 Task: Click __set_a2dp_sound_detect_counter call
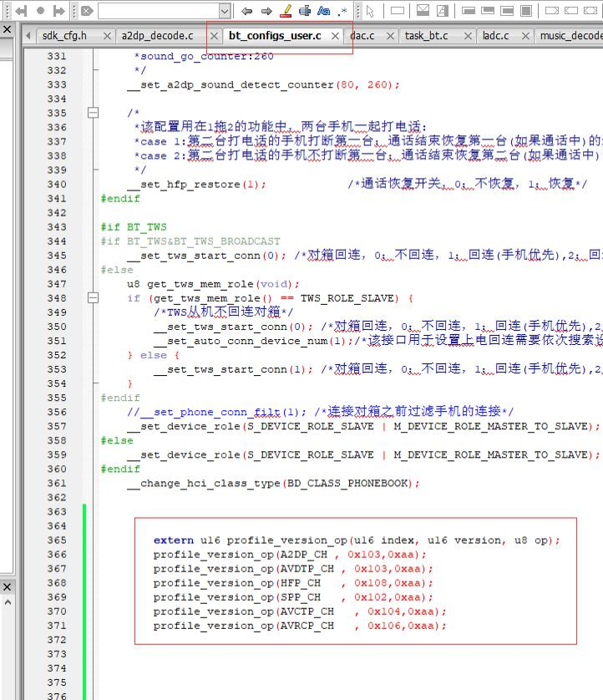[x=263, y=85]
